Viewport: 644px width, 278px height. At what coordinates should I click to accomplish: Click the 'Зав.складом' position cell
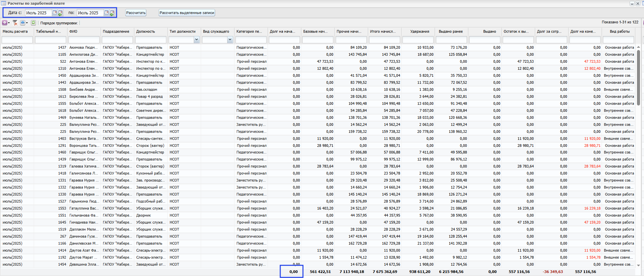click(146, 89)
